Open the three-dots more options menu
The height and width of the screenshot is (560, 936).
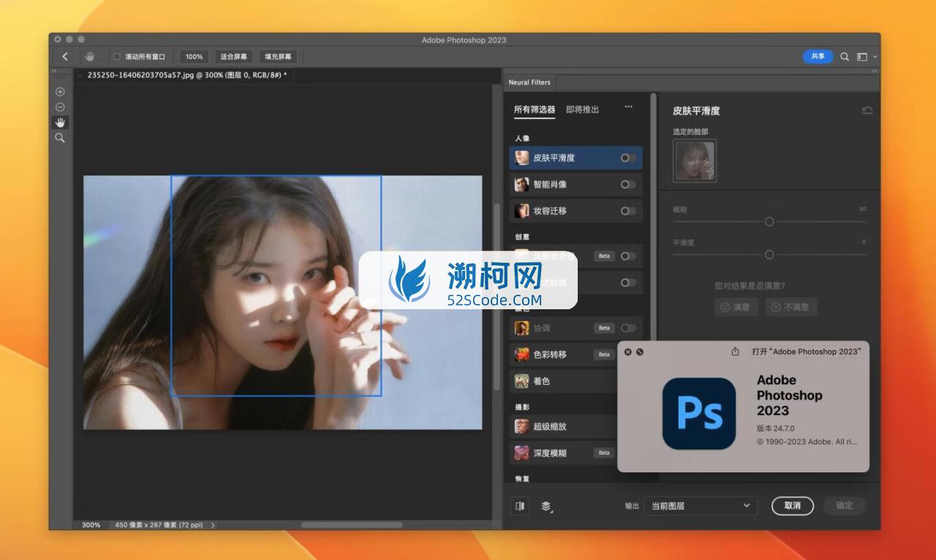[628, 107]
